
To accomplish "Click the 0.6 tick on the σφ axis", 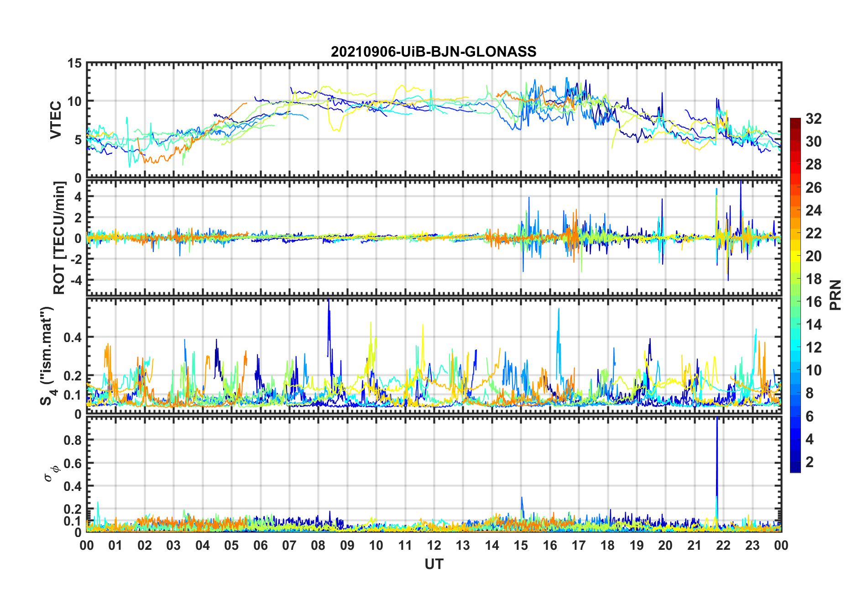I will [73, 464].
